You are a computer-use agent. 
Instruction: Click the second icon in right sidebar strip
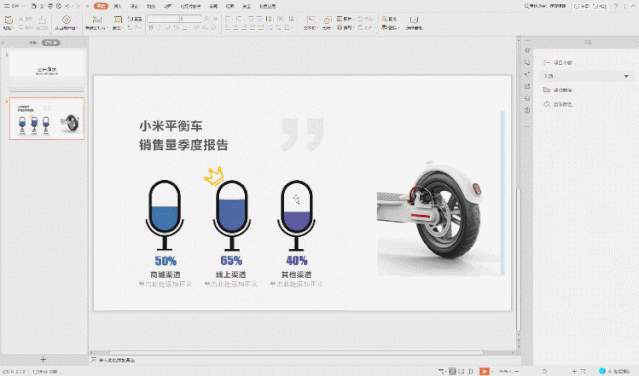pyautogui.click(x=527, y=62)
